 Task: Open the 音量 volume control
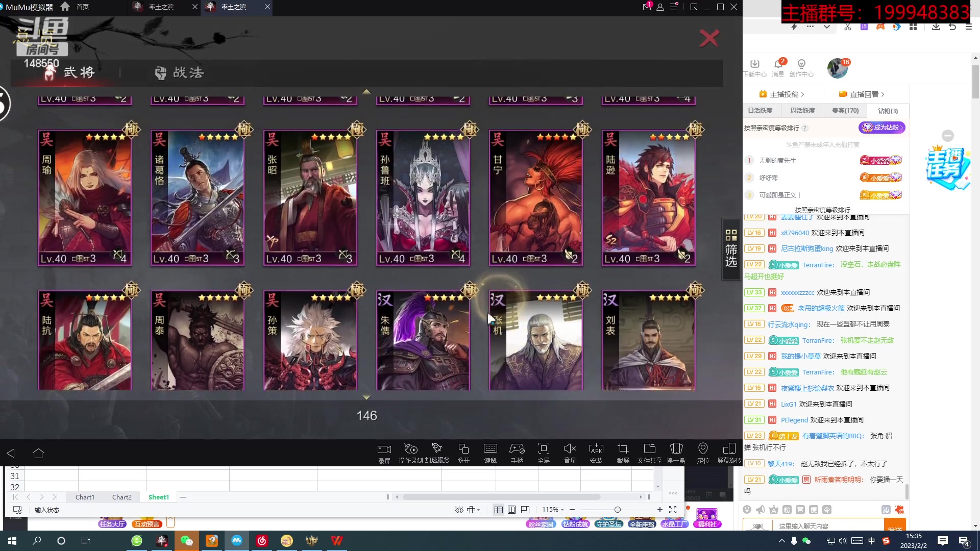click(570, 453)
